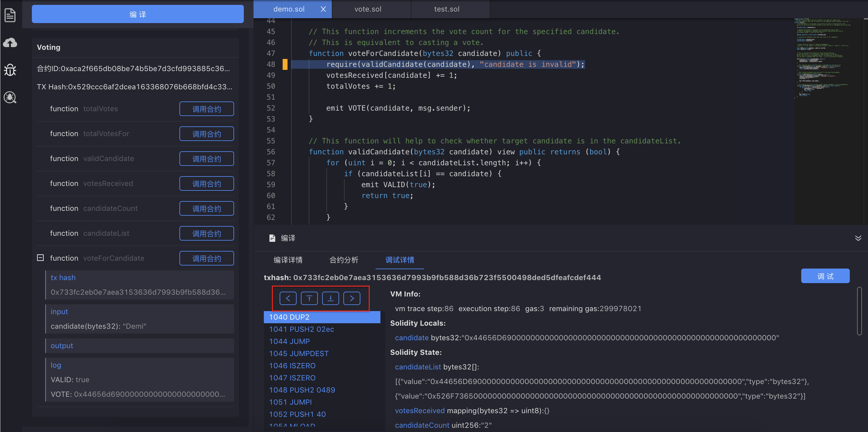Click the input value candidate(bytes32): "Demi"
The width and height of the screenshot is (868, 432).
(x=98, y=326)
